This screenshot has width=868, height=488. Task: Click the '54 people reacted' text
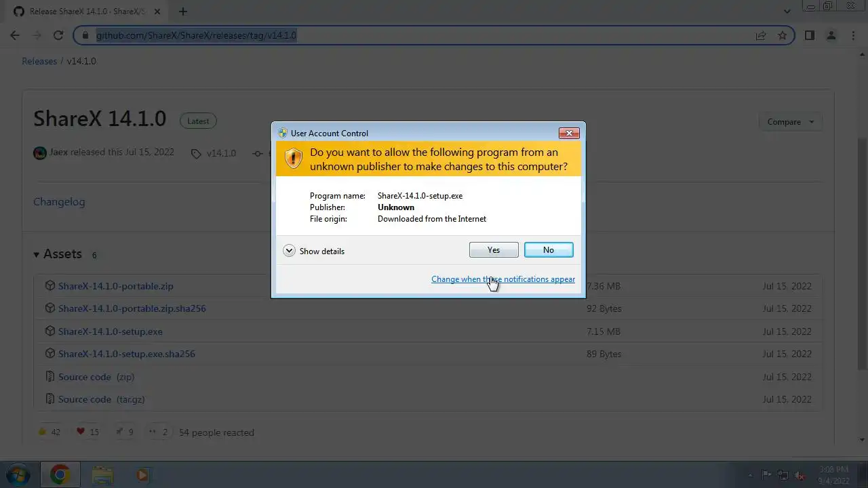point(216,432)
